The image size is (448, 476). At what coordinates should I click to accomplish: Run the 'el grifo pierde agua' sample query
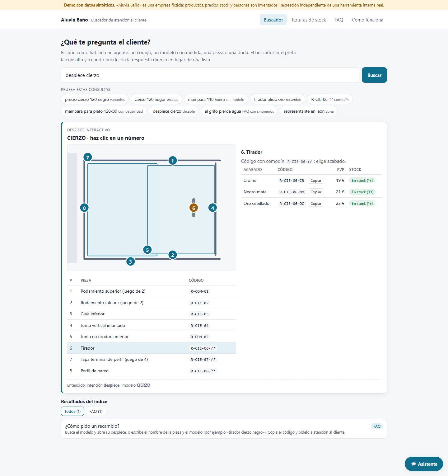pos(239,111)
